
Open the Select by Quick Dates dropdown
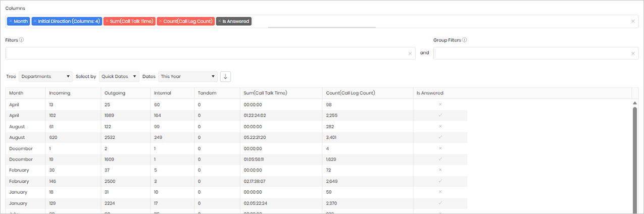[119, 76]
